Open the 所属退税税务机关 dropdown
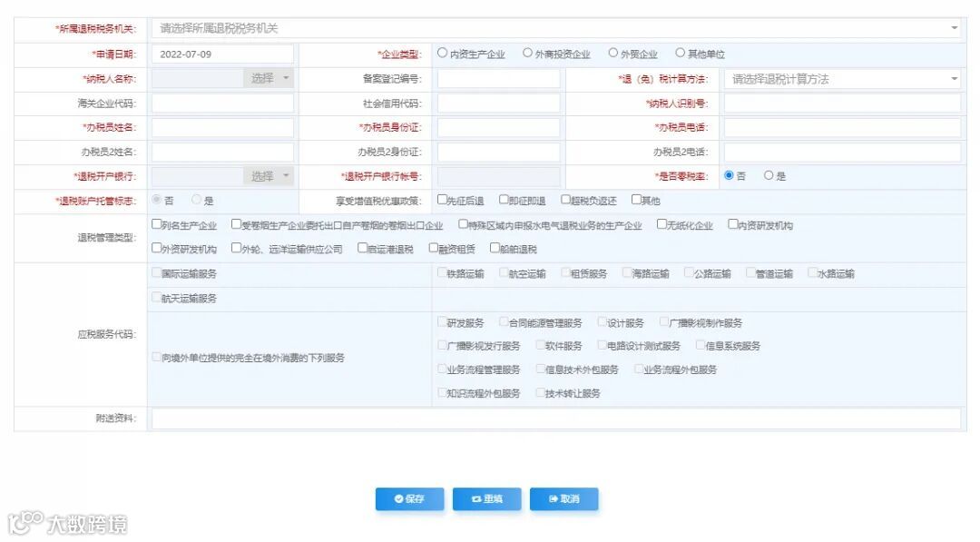 555,28
